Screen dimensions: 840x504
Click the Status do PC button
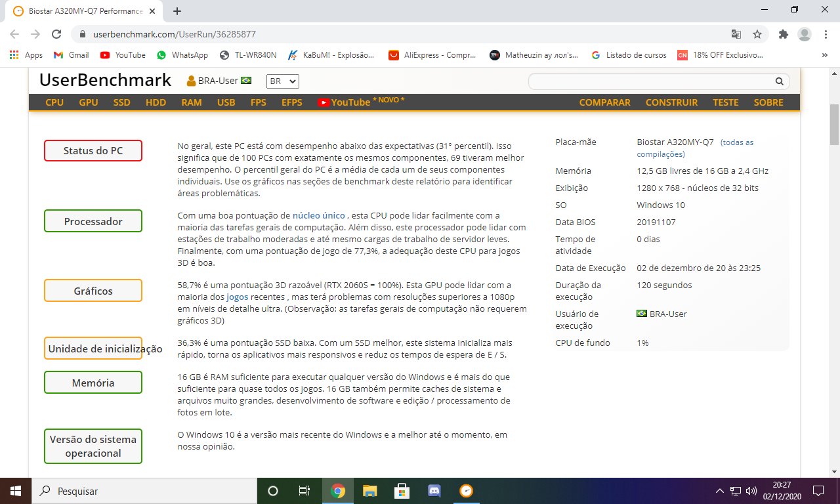[93, 150]
